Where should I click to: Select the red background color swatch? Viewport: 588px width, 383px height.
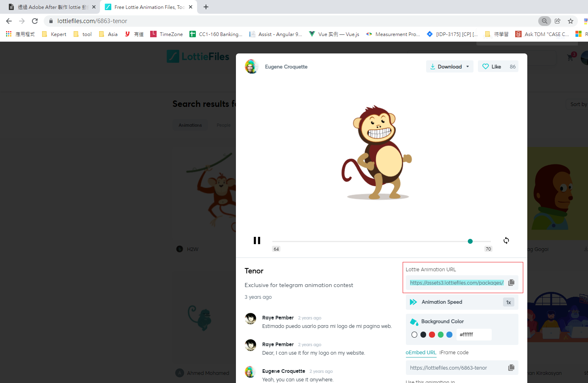pyautogui.click(x=432, y=335)
